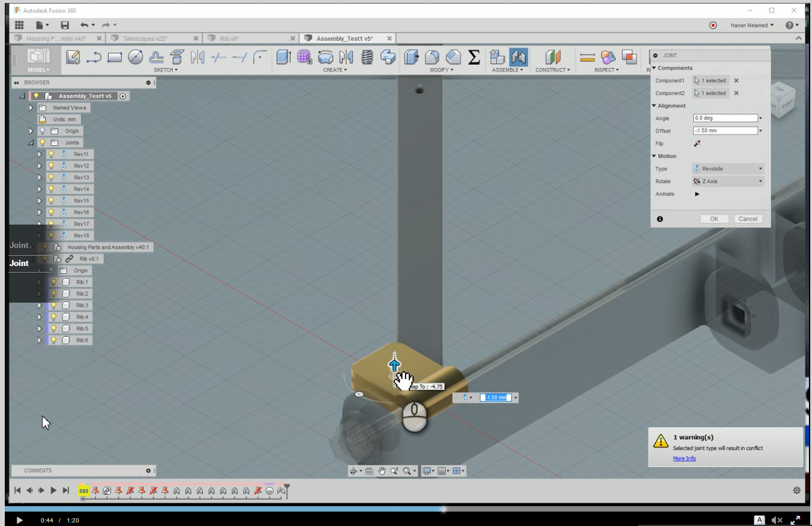Select the Pan hand navigation tool
Image resolution: width=812 pixels, height=526 pixels.
[382, 471]
